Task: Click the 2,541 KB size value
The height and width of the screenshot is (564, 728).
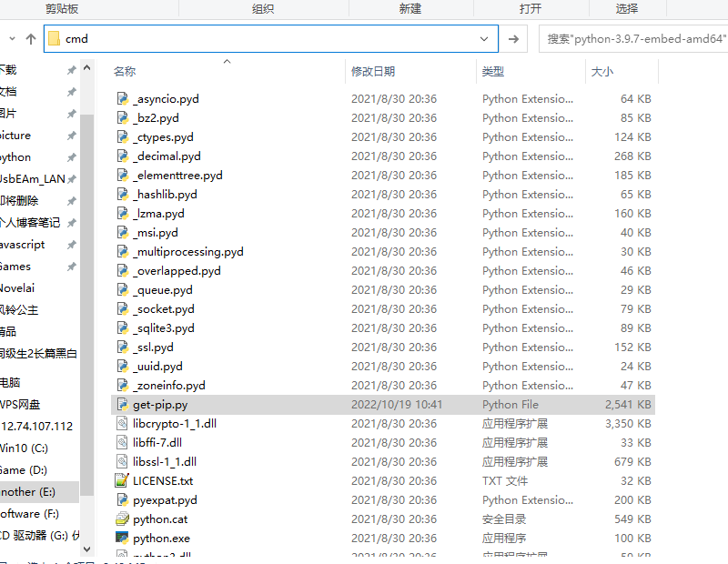Action: [x=628, y=404]
